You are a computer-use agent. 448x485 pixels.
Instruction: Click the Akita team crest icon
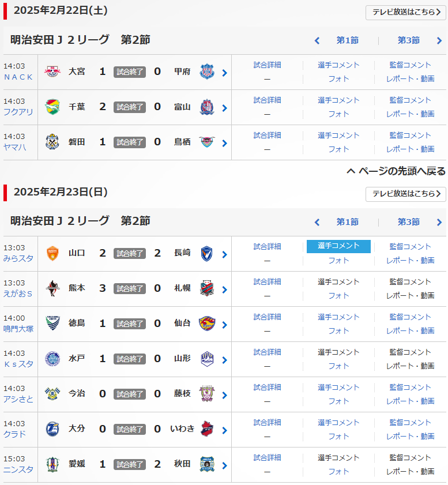click(x=206, y=465)
